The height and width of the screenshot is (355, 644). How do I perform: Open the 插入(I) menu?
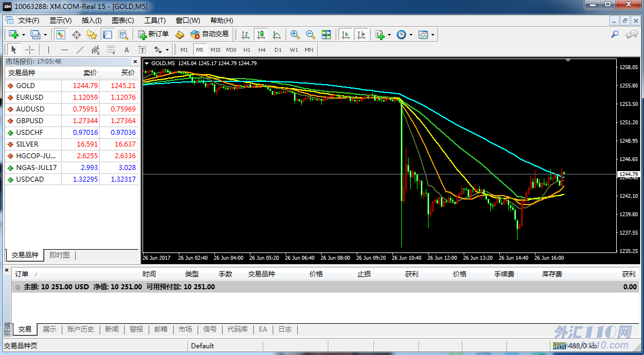coord(92,21)
